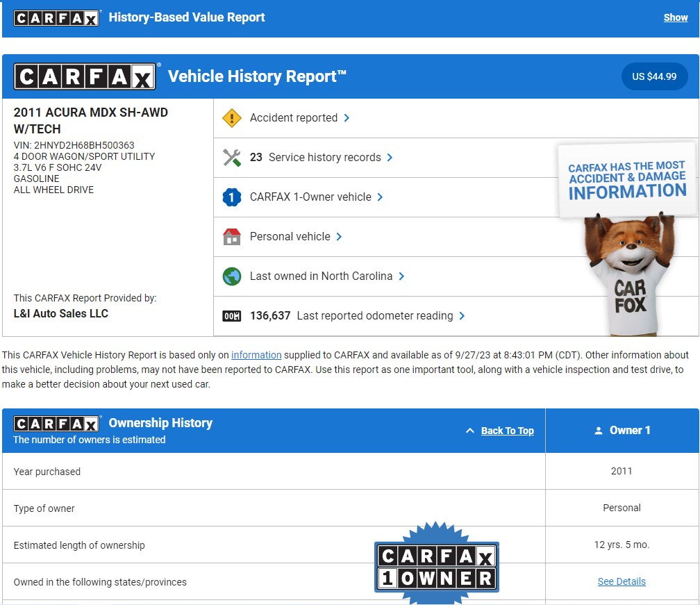700x605 pixels.
Task: Show the History-Based Value Report
Action: [676, 18]
